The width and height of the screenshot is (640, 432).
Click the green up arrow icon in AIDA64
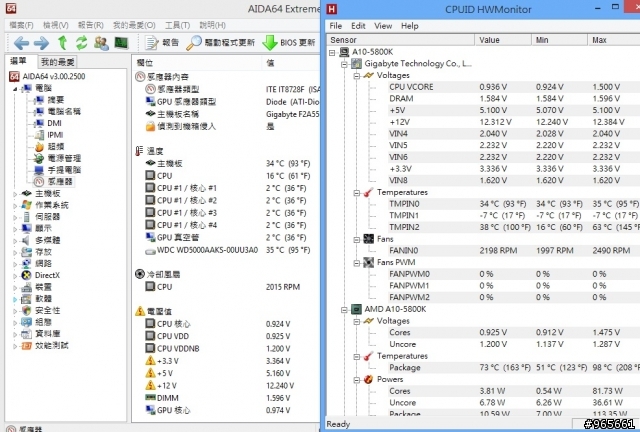(x=62, y=42)
